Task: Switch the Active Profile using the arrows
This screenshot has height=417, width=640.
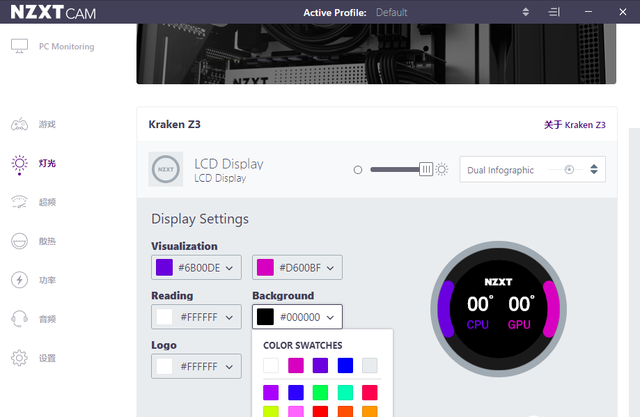Action: click(x=526, y=12)
